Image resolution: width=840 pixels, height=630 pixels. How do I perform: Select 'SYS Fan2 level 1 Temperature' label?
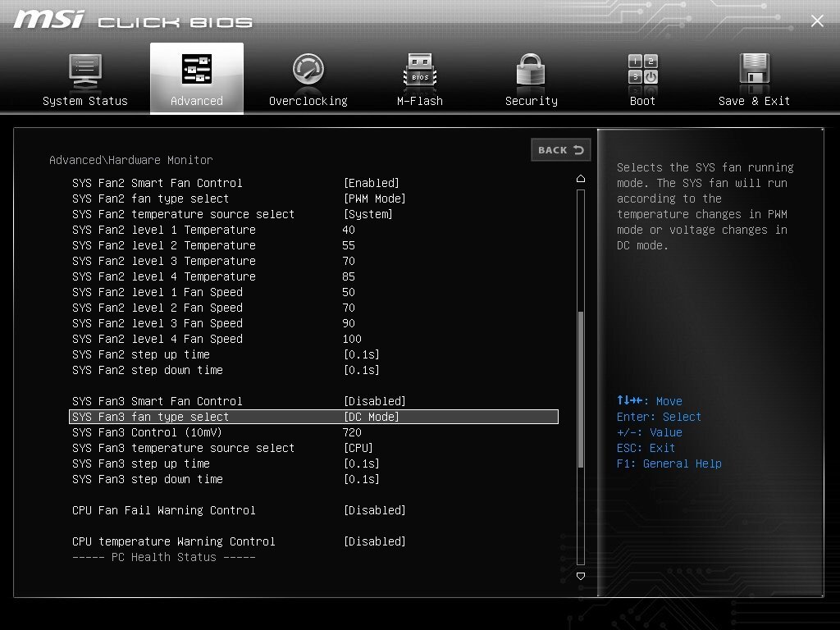pyautogui.click(x=164, y=230)
